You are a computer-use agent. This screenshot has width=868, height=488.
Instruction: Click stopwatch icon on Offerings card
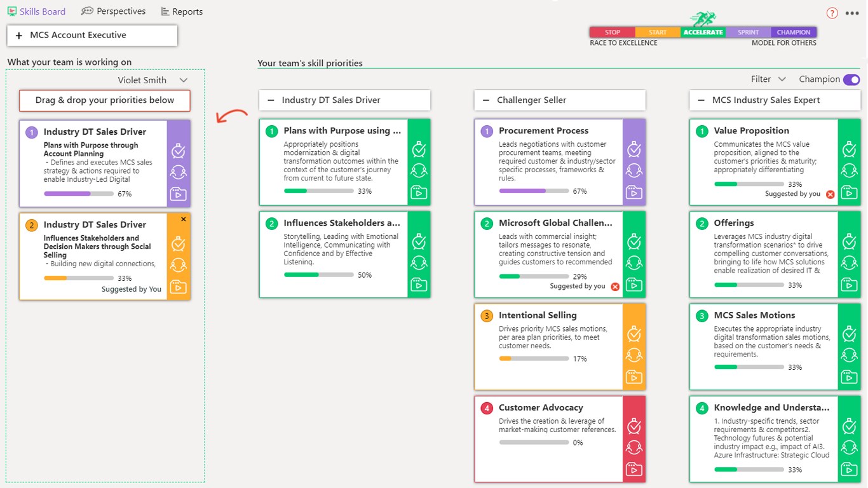(x=849, y=241)
